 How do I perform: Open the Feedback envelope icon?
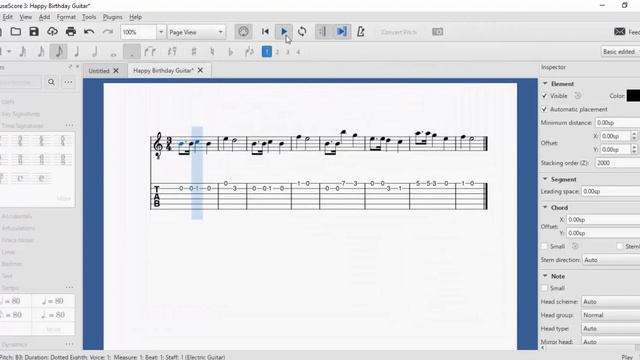pyautogui.click(x=620, y=31)
